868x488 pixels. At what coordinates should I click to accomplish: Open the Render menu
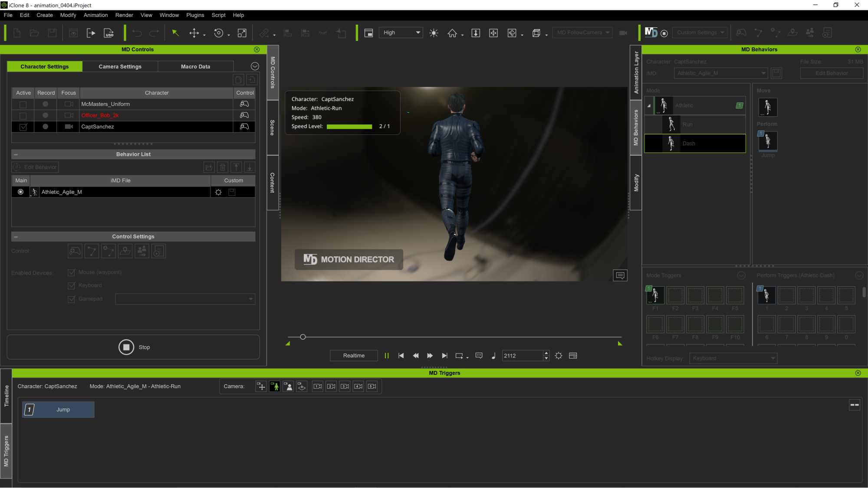(124, 15)
